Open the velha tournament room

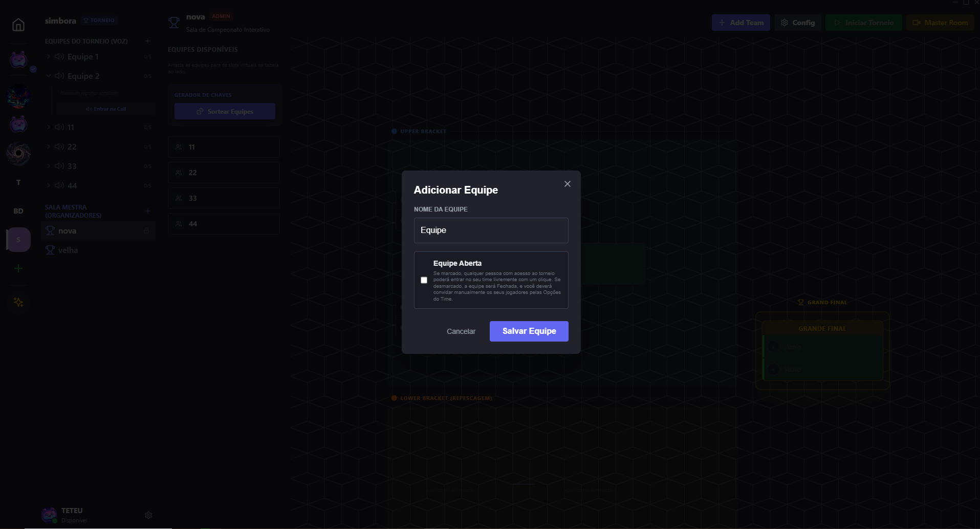point(98,250)
